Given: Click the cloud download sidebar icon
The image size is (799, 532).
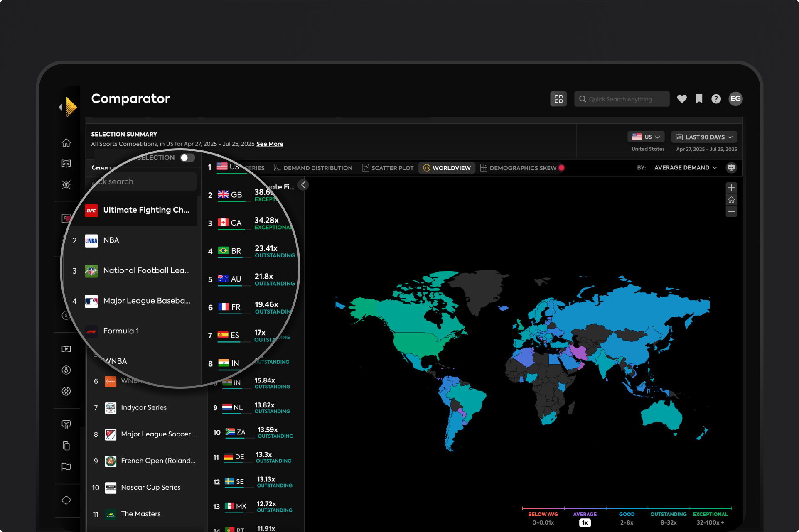Looking at the screenshot, I should (66, 500).
